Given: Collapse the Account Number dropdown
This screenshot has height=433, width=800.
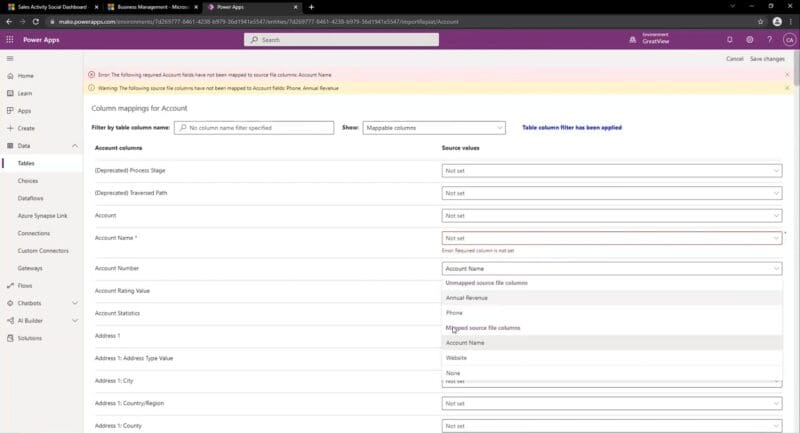Looking at the screenshot, I should 612,268.
